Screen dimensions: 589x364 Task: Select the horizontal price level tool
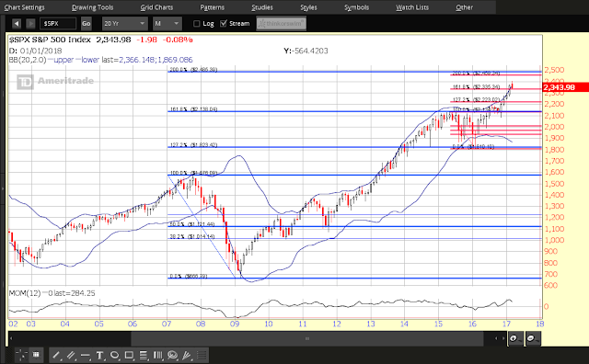click(86, 355)
